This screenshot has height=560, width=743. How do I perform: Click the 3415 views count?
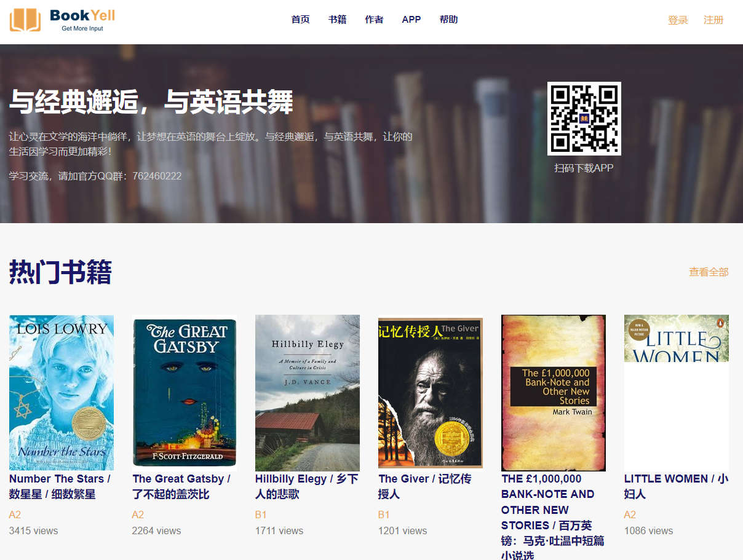point(34,530)
